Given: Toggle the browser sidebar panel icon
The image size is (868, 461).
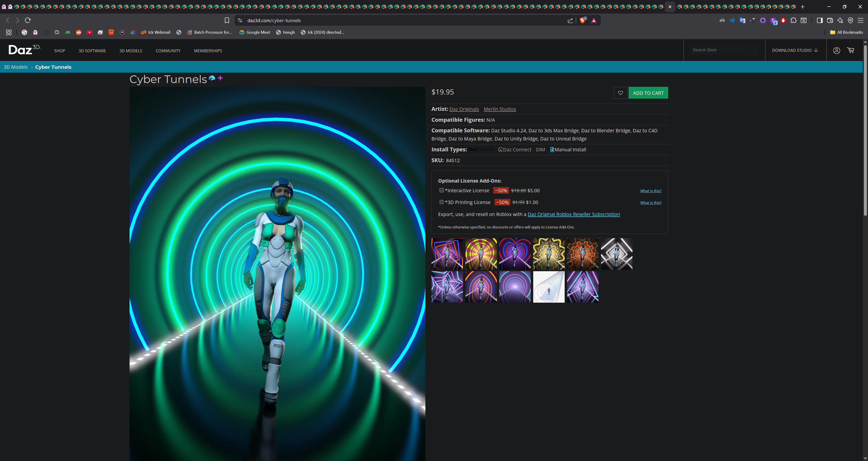Looking at the screenshot, I should [820, 21].
